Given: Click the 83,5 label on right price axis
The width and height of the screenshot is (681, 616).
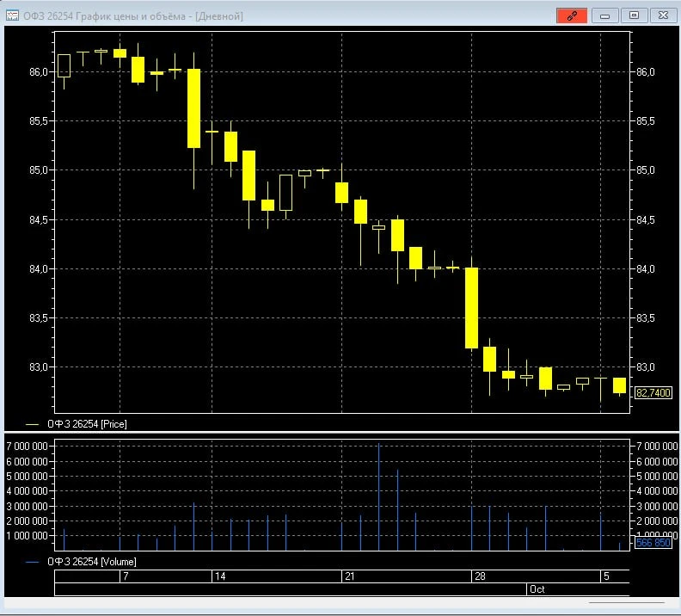Looking at the screenshot, I should (x=646, y=318).
